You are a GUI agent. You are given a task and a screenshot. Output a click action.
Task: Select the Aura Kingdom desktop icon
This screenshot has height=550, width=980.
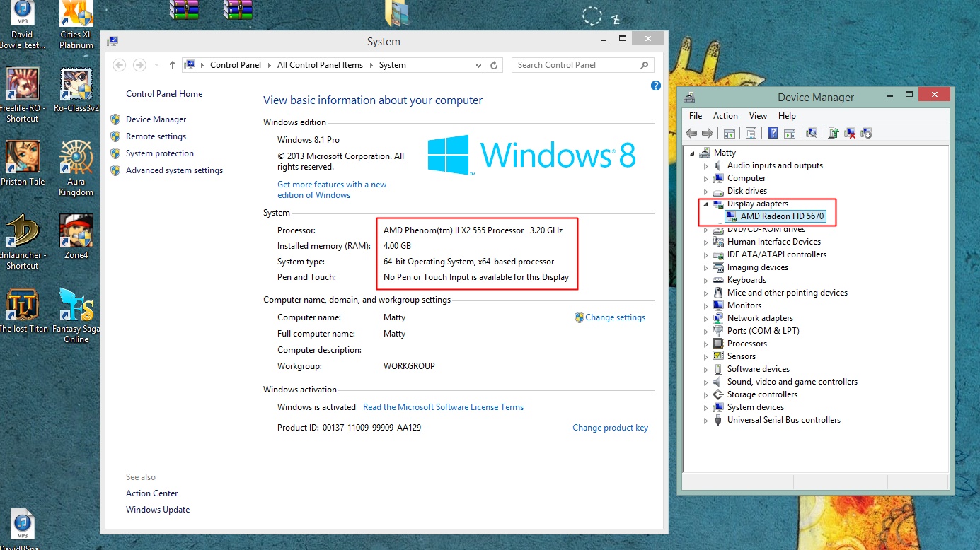pos(76,168)
